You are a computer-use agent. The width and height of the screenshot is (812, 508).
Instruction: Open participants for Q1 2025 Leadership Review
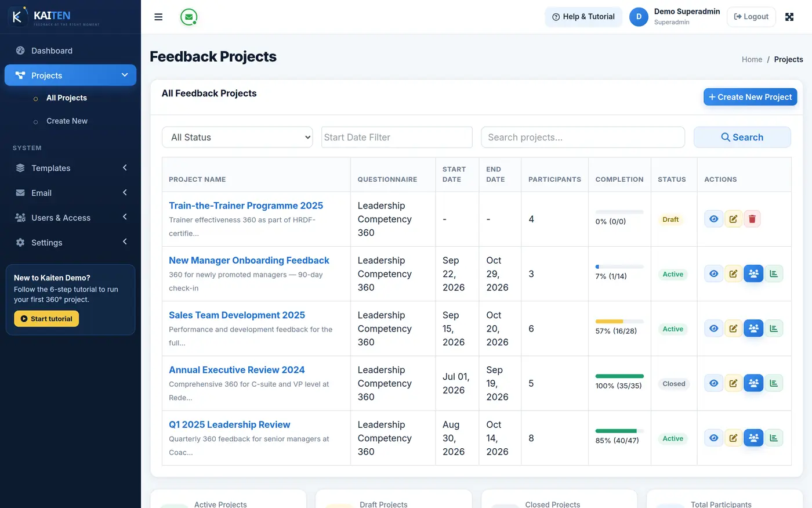pos(753,438)
